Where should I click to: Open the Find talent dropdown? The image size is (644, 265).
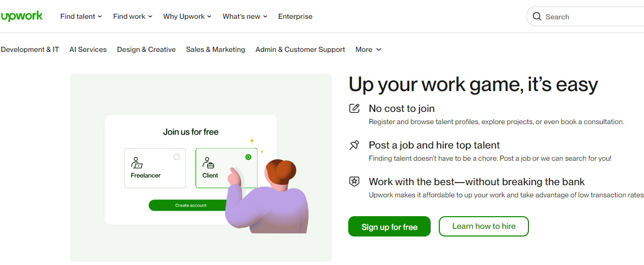[x=81, y=16]
